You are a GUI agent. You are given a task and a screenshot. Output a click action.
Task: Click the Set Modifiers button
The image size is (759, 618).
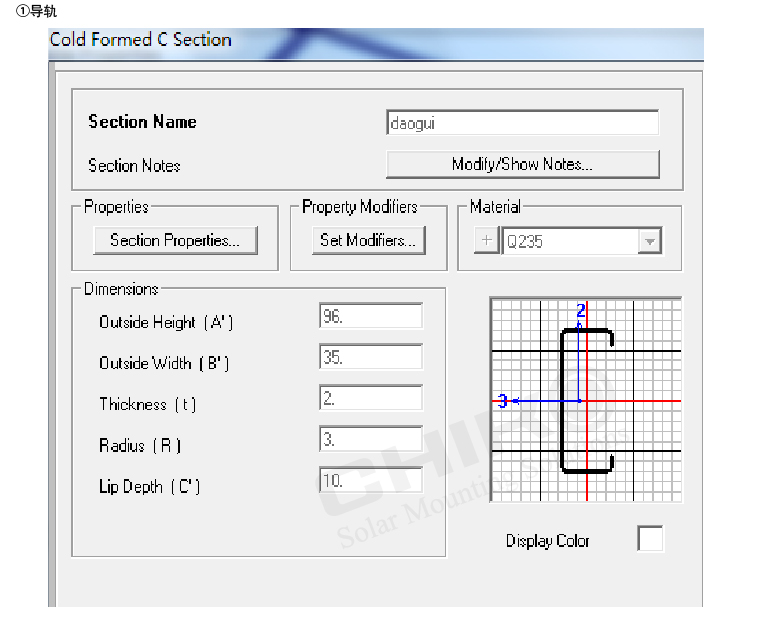tap(368, 240)
